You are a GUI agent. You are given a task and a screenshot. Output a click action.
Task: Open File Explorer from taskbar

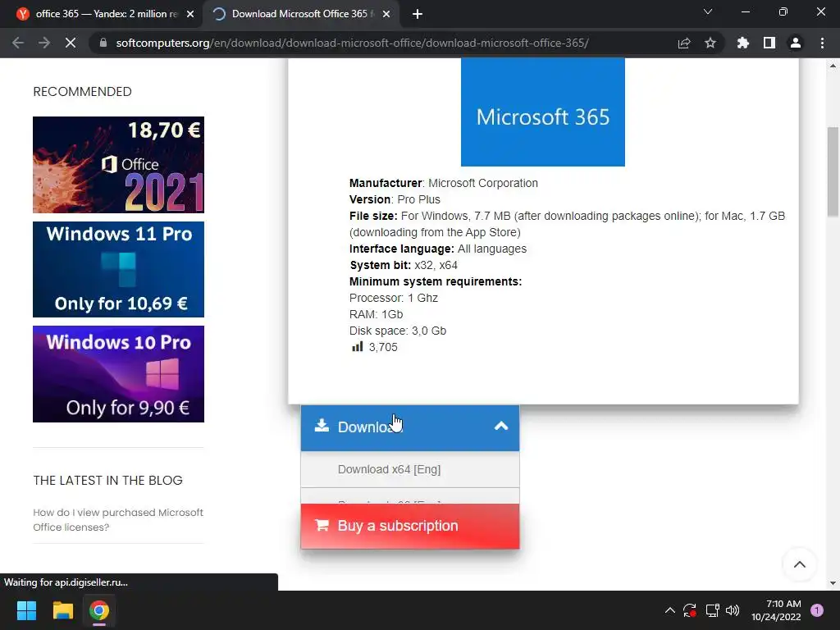62,610
